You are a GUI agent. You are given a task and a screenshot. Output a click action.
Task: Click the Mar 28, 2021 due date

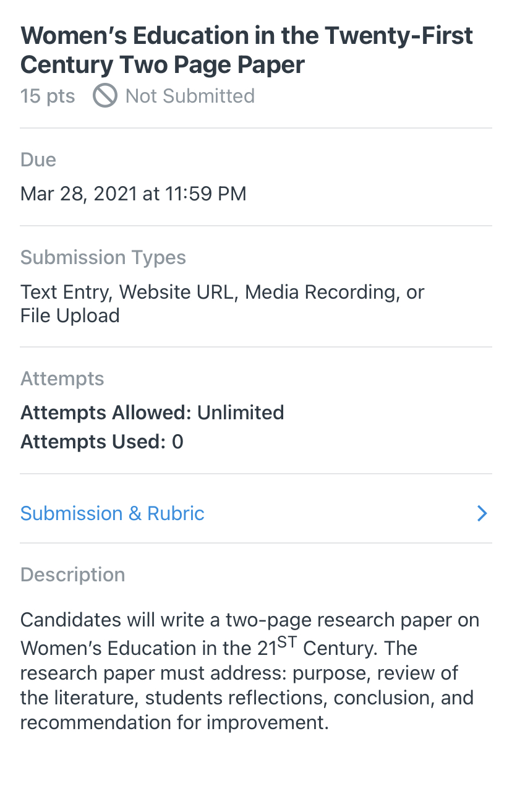tap(133, 194)
